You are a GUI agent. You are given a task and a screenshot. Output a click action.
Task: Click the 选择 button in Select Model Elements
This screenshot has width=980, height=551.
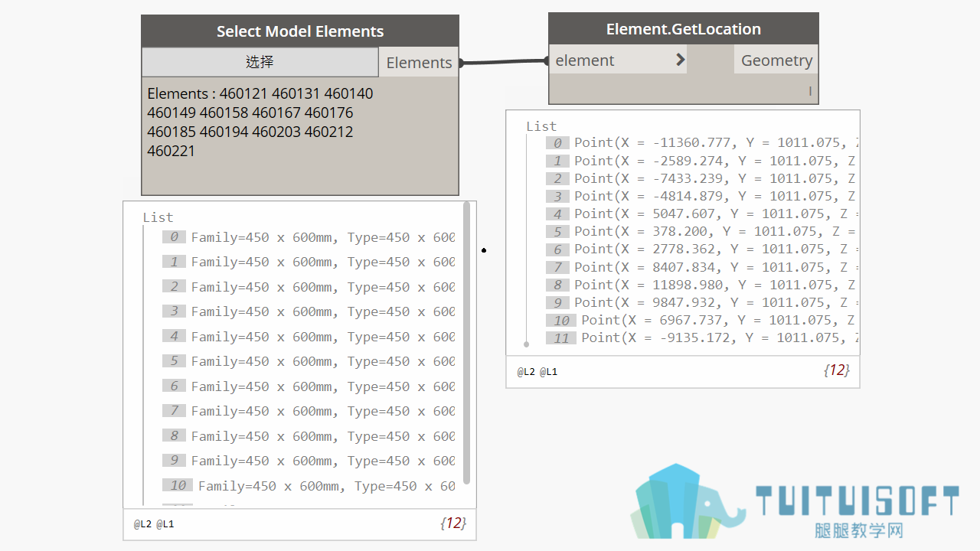[x=260, y=62]
